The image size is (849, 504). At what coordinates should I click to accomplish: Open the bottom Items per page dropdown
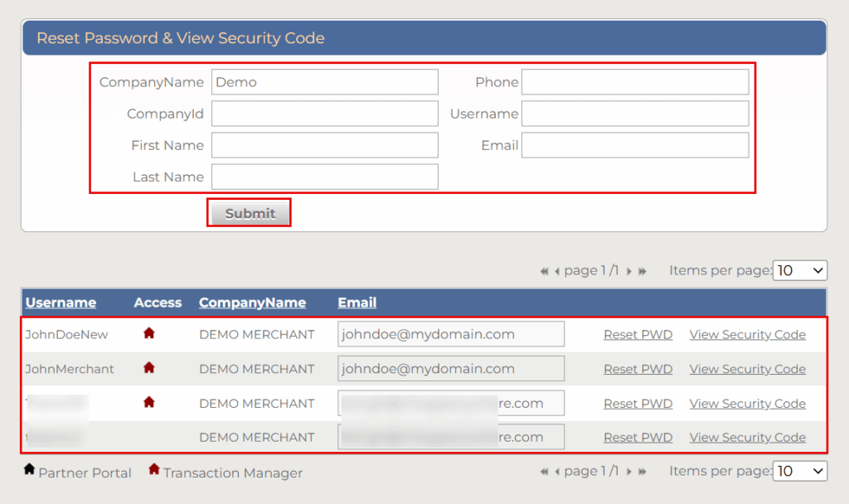(799, 471)
